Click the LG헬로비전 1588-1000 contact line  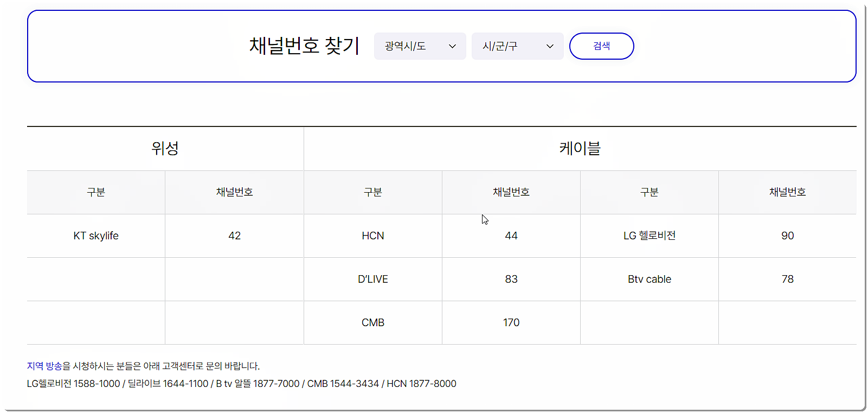(241, 384)
